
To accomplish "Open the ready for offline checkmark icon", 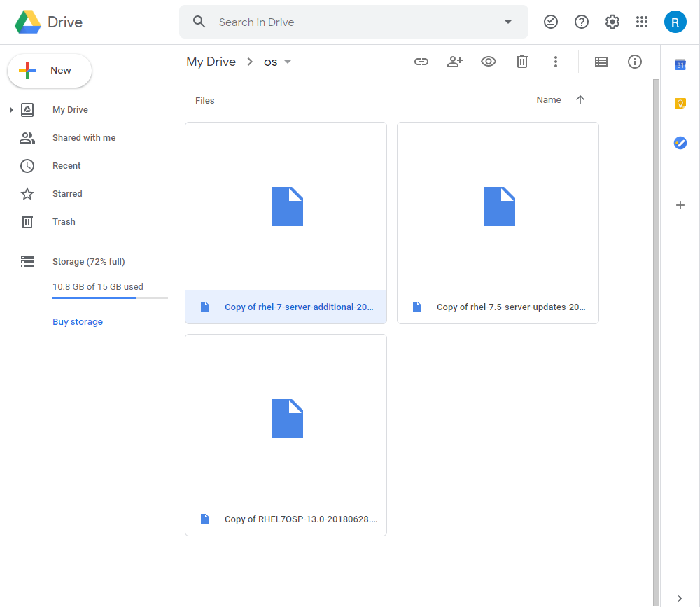I will pyautogui.click(x=550, y=22).
